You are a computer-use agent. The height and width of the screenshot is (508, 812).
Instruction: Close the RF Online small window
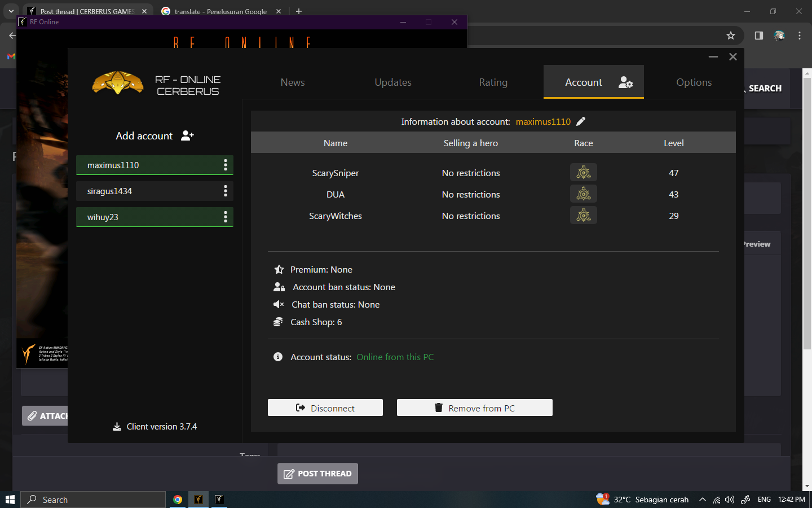coord(454,22)
